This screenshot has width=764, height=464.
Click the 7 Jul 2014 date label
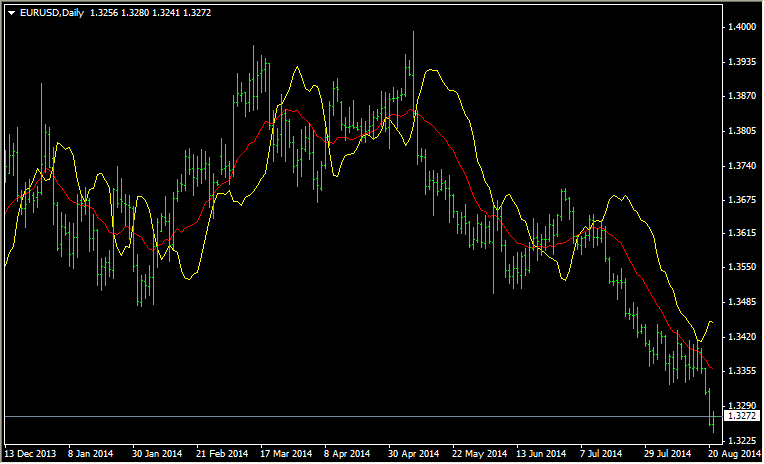(602, 454)
